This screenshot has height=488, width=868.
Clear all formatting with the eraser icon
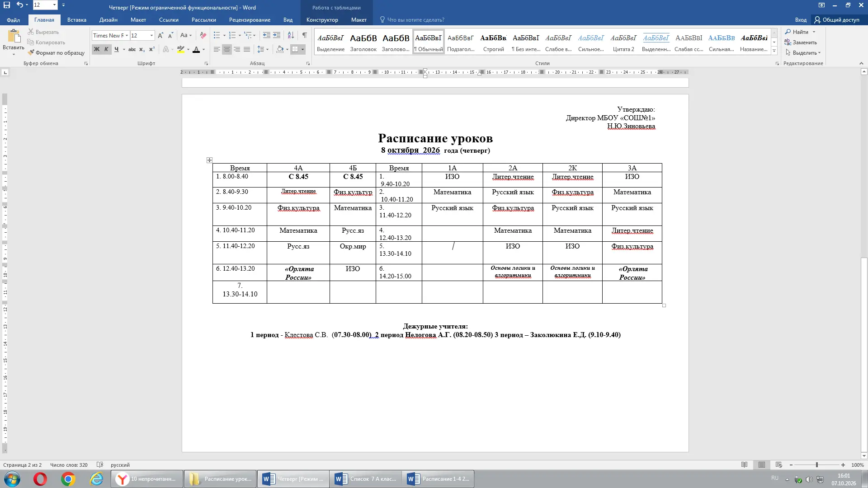point(203,35)
